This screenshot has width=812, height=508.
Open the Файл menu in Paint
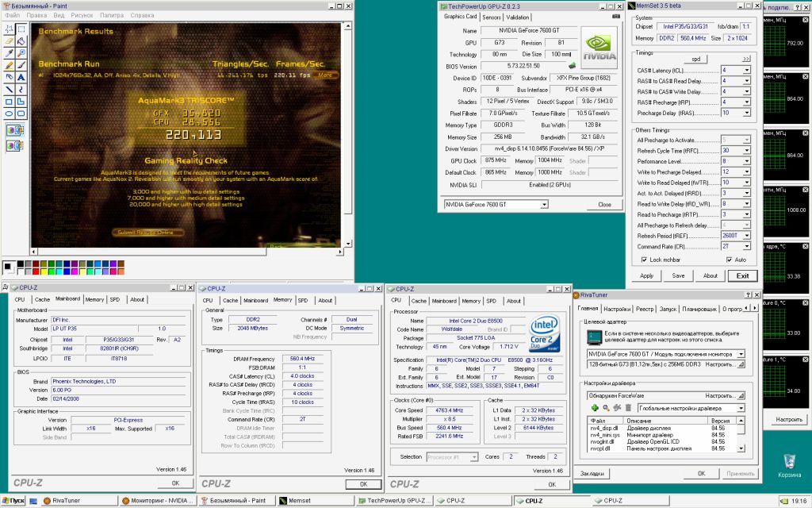[13, 15]
